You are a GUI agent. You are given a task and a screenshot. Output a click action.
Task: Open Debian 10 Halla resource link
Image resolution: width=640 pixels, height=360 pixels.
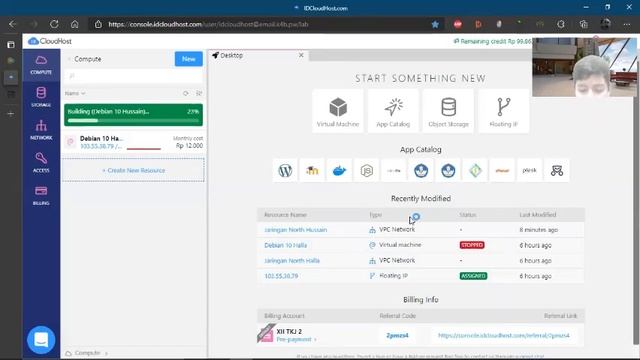point(285,245)
